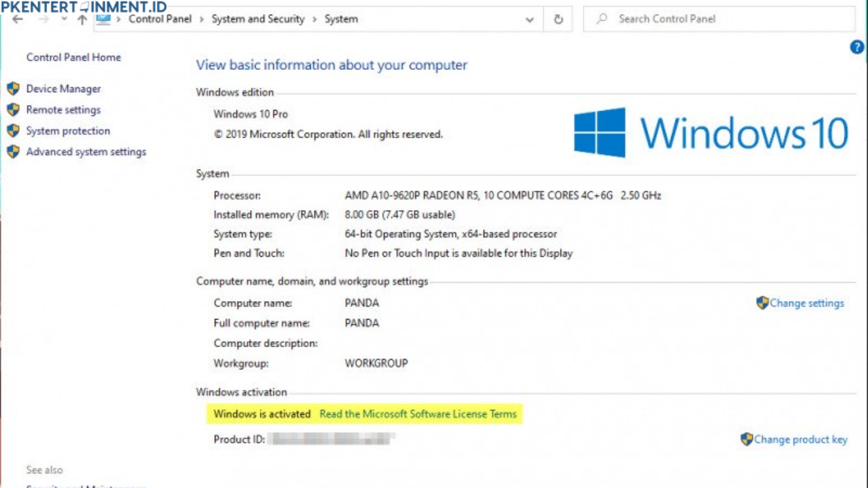Select System and Security in the breadcrumb

coord(258,19)
